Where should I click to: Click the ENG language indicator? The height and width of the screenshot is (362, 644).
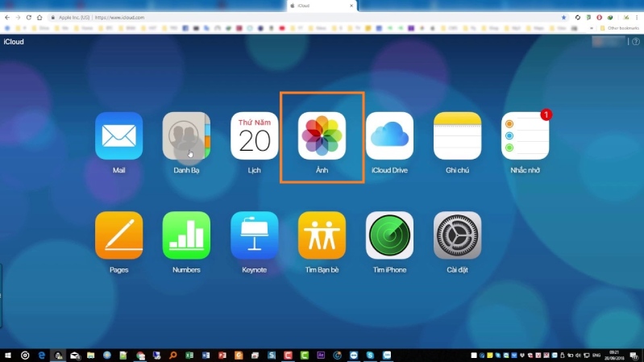[x=596, y=356]
